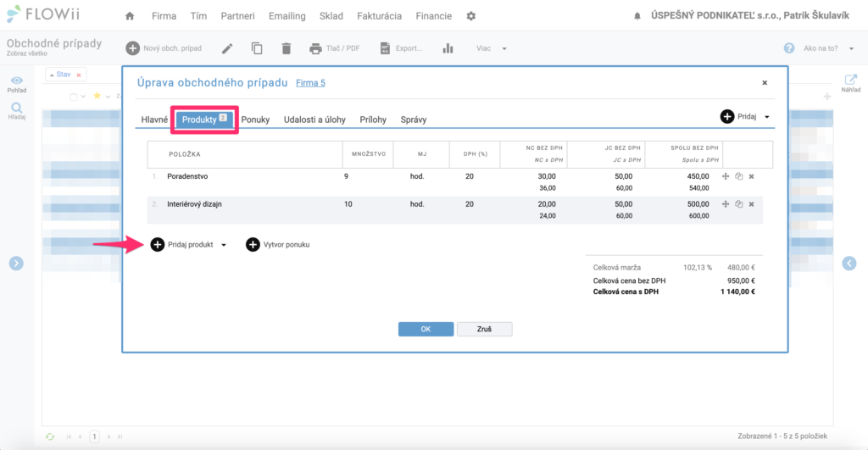Remove the Stav filter chip
The width and height of the screenshot is (868, 450).
79,75
